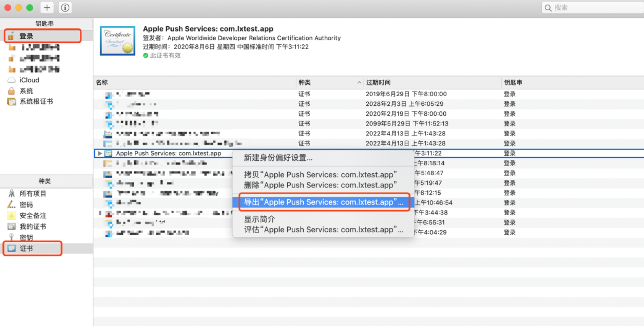The height and width of the screenshot is (326, 644).
Task: Select the 系统 keychain
Action: click(x=26, y=91)
